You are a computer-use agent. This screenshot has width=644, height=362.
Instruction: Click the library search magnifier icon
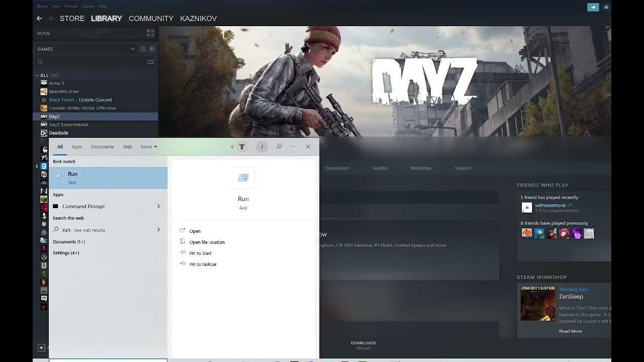pos(40,62)
